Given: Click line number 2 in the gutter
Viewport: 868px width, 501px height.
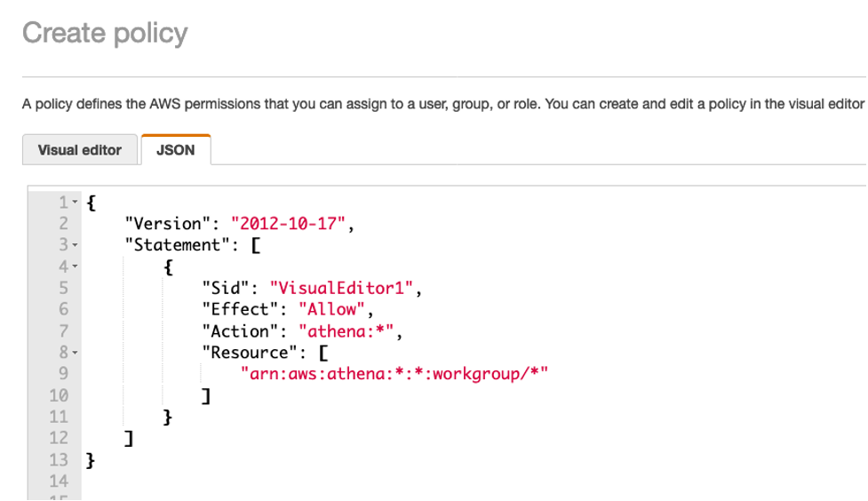Looking at the screenshot, I should click(63, 224).
